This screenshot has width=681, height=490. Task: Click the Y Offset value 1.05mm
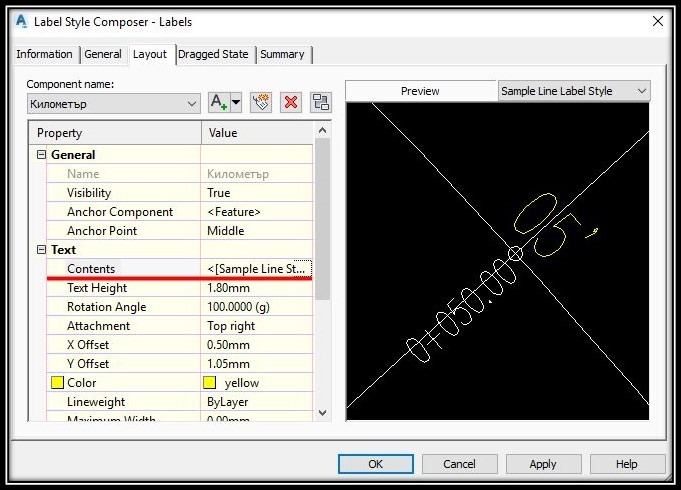click(x=257, y=364)
